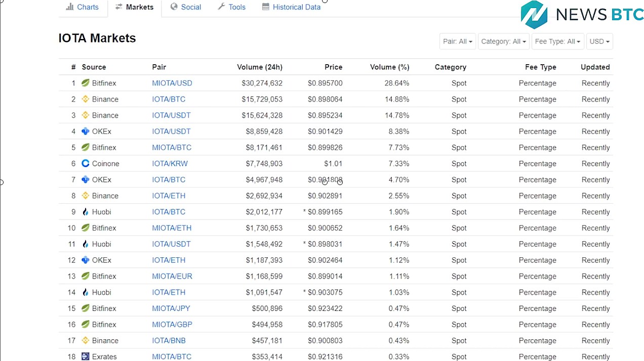
Task: Click Huobi icon in row 11
Action: [x=86, y=244]
